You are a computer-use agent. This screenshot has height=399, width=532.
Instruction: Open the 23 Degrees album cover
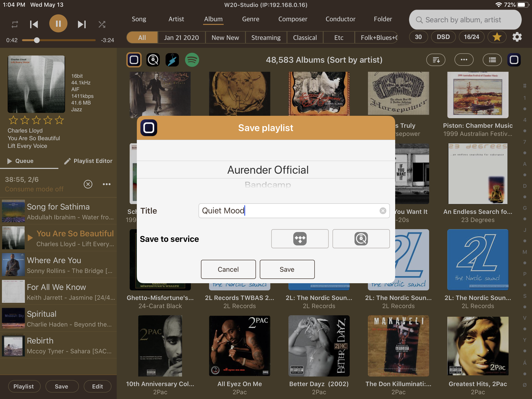(x=478, y=174)
